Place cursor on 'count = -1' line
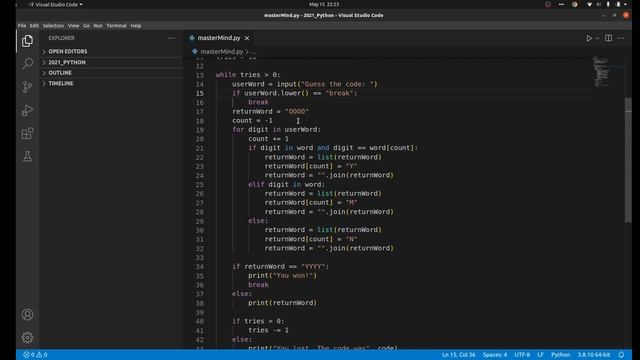Viewport: 640px width, 360px height. (252, 121)
